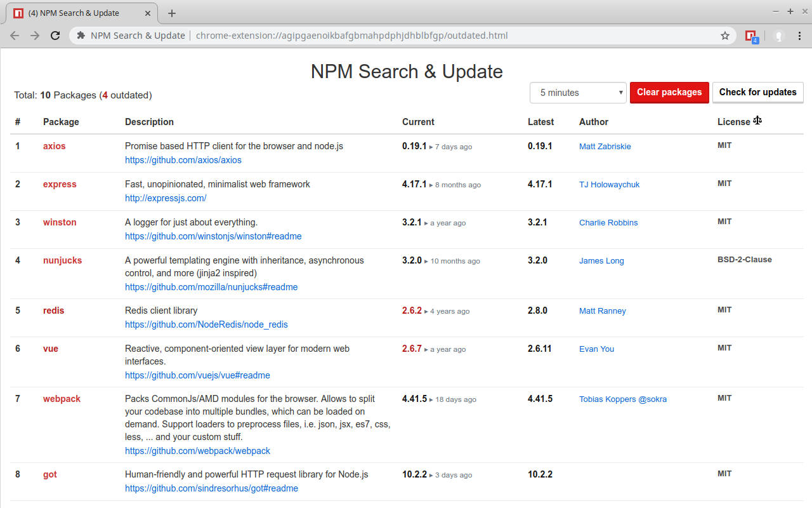Click the Clear packages button
The width and height of the screenshot is (812, 508).
click(x=669, y=92)
